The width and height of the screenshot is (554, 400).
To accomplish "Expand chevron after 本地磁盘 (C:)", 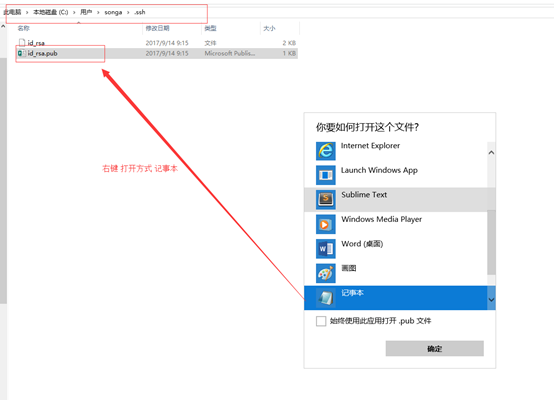I will pos(74,12).
